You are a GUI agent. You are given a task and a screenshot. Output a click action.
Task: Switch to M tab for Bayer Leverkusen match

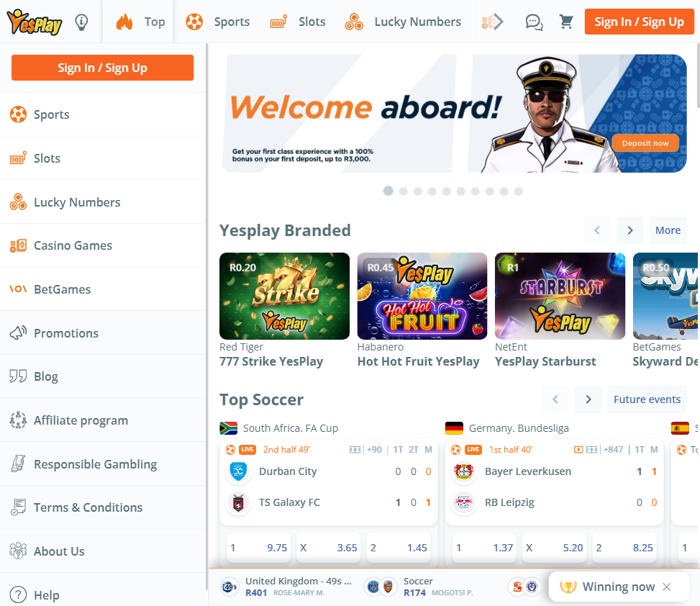[654, 450]
